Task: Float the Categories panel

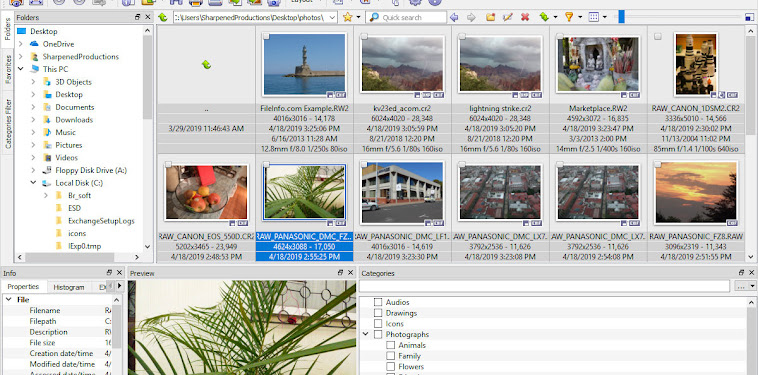Action: [742, 273]
